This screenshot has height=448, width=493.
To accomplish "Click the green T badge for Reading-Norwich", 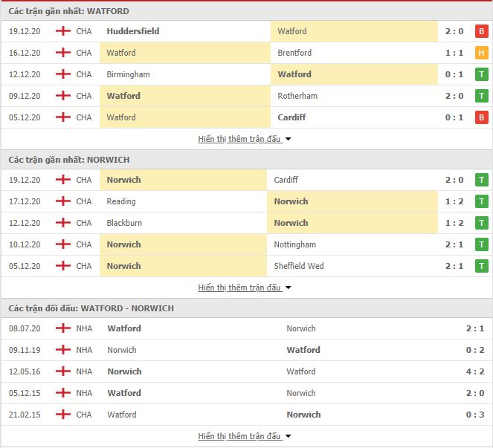I will pyautogui.click(x=481, y=201).
